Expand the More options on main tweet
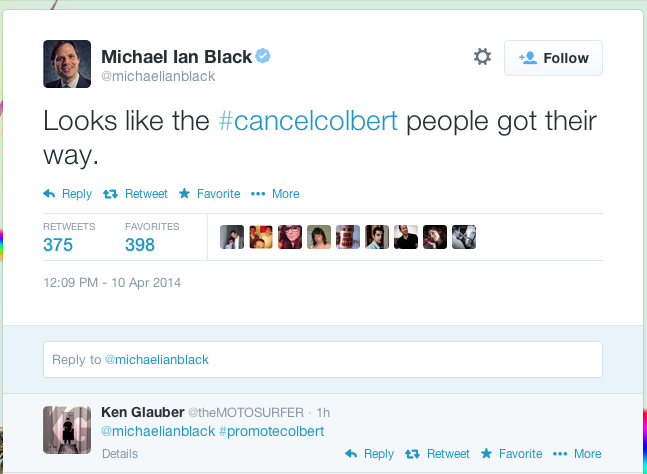The width and height of the screenshot is (647, 474). (x=275, y=194)
